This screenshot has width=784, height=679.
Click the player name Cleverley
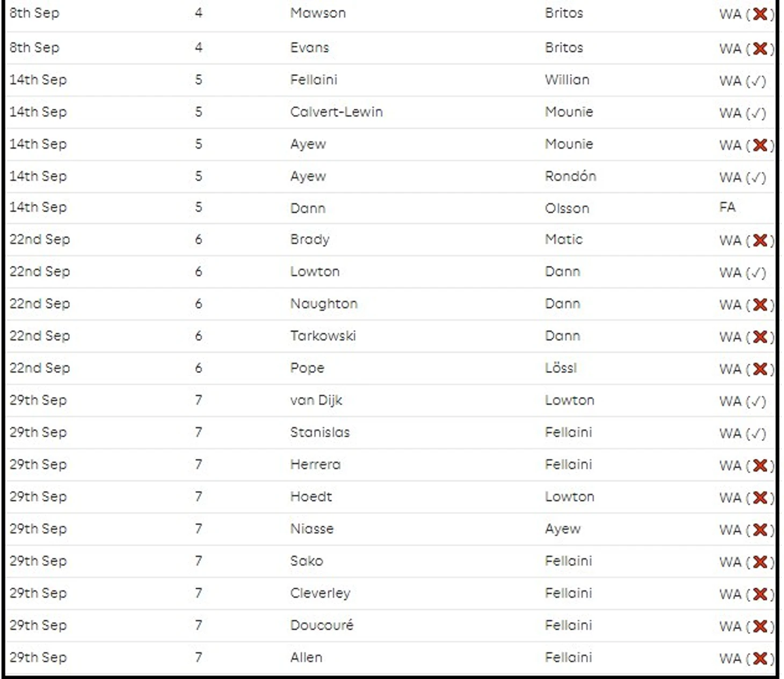(320, 594)
